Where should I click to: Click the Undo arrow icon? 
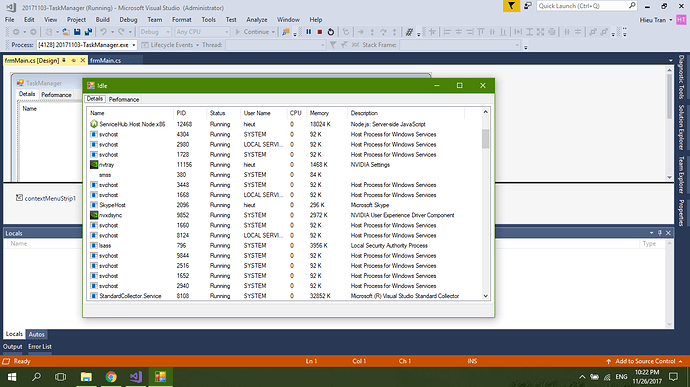coord(103,32)
